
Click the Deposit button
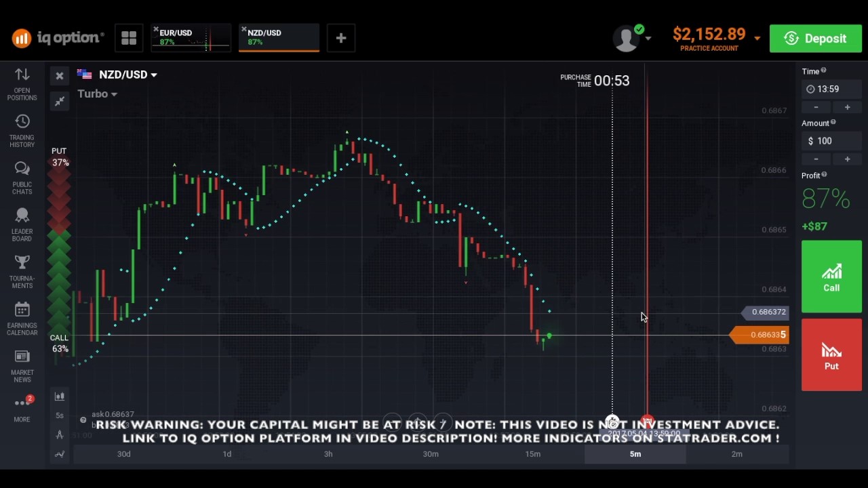tap(816, 39)
